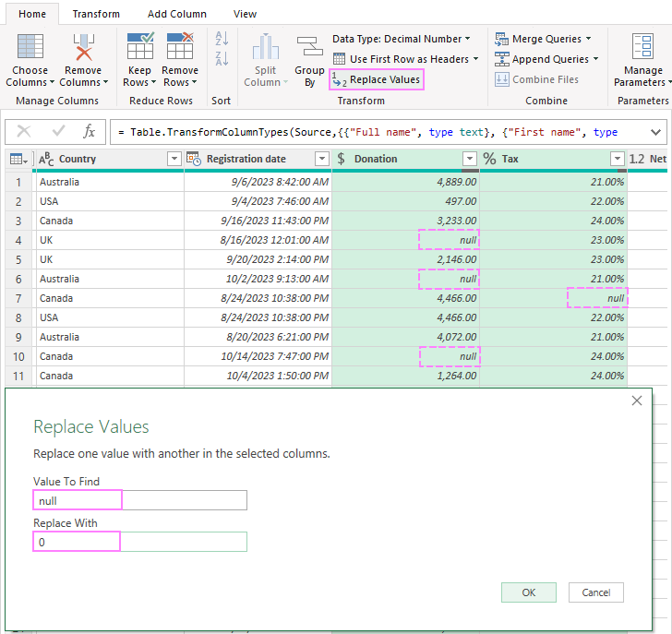This screenshot has height=634, width=672.
Task: Expand the formula bar with the chevron
Action: coord(655,132)
